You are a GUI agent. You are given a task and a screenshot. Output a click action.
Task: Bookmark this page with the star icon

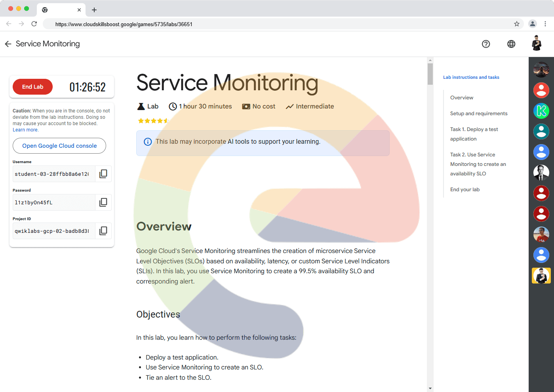click(517, 24)
